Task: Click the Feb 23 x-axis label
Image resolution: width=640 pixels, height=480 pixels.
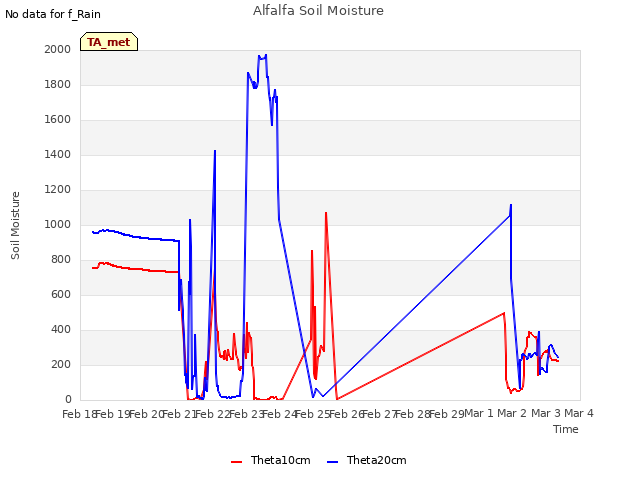Action: (246, 414)
